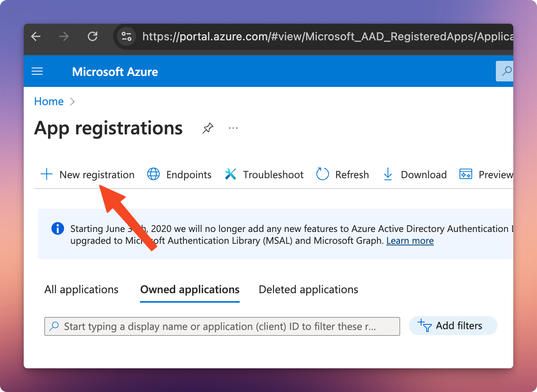Open the Azure portal search magnifier

[507, 71]
